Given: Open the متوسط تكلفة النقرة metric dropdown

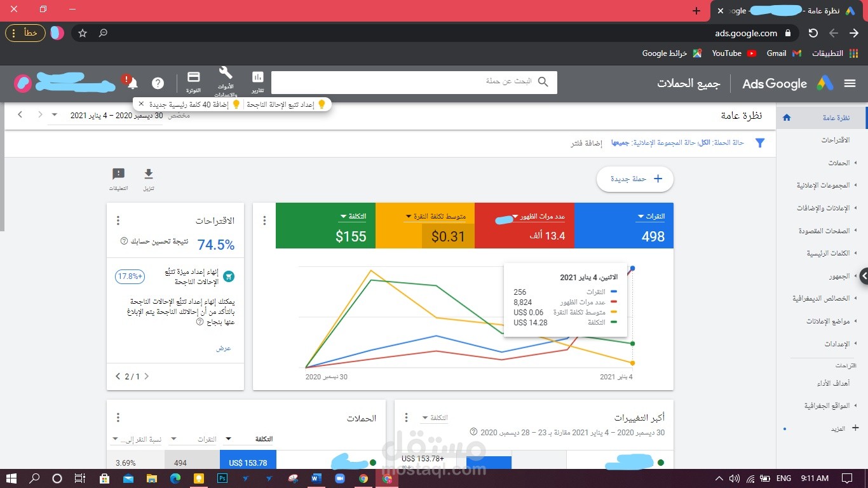Looking at the screenshot, I should point(435,217).
